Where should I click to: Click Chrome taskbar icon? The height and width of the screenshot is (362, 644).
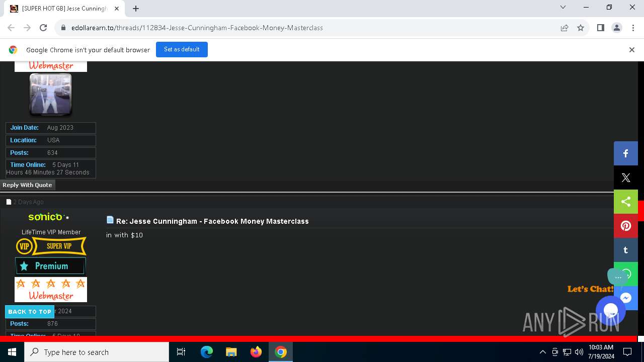pos(281,352)
